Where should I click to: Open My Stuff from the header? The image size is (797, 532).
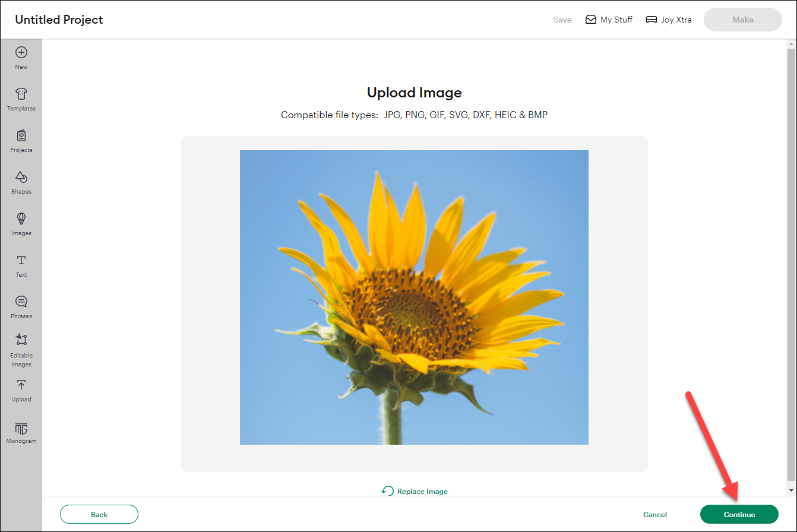click(x=609, y=20)
